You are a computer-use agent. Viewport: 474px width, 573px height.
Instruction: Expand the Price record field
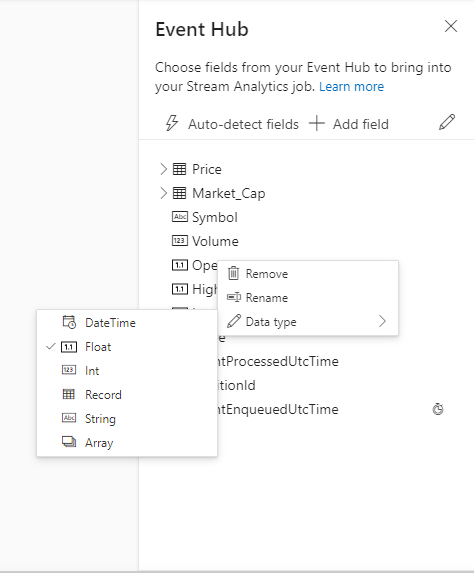[163, 169]
